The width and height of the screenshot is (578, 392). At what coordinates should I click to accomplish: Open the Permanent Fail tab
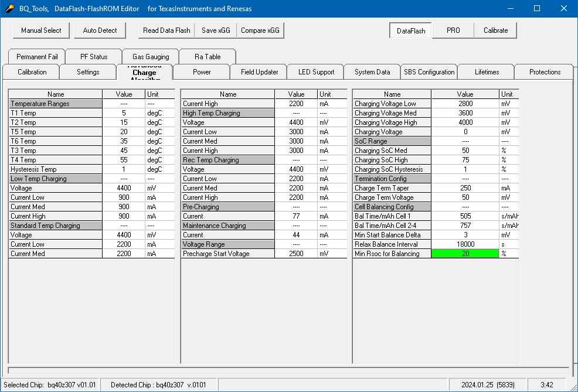tap(37, 57)
